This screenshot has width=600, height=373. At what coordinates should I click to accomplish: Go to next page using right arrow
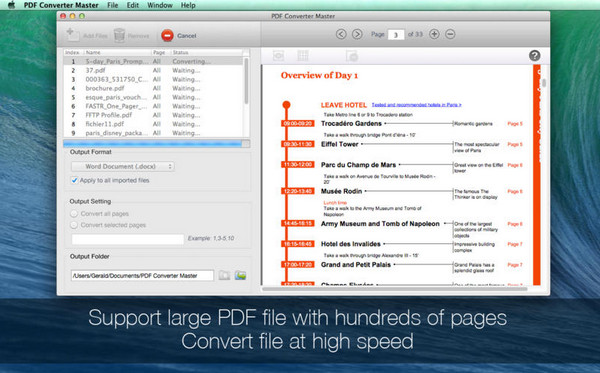(x=357, y=34)
